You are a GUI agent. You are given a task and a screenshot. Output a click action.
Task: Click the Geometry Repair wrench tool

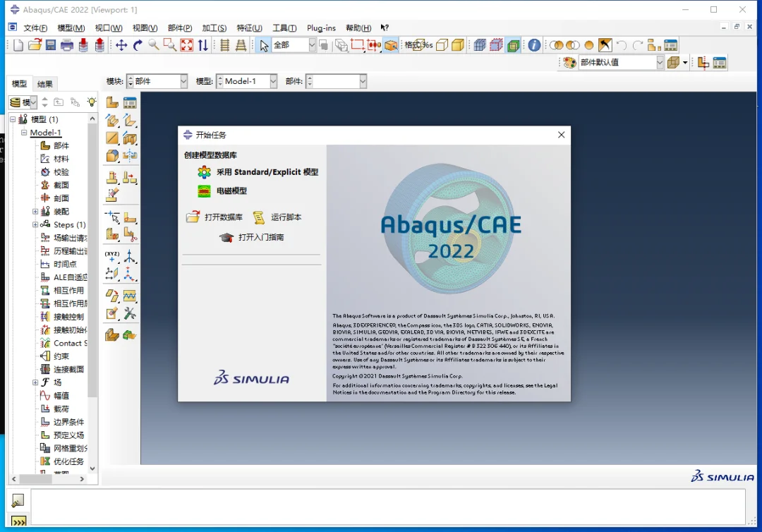click(x=130, y=313)
